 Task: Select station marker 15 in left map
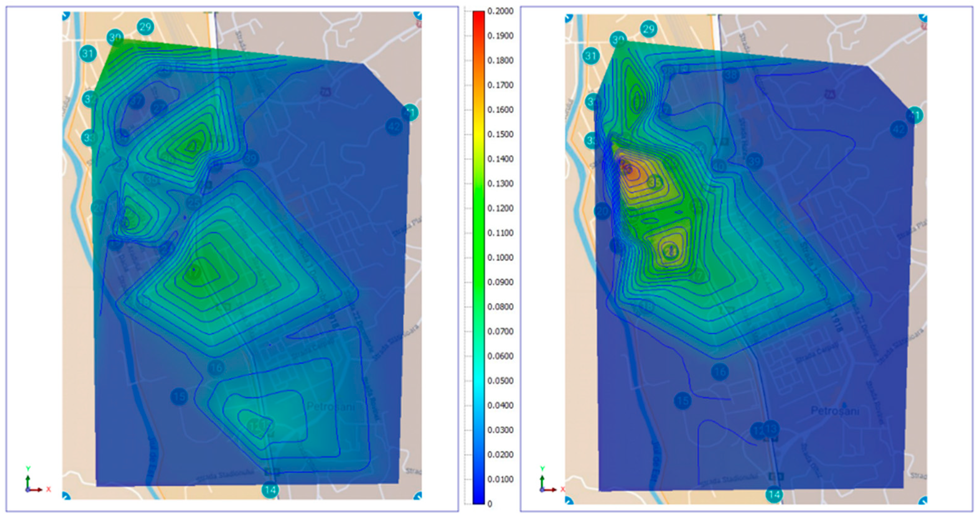179,397
